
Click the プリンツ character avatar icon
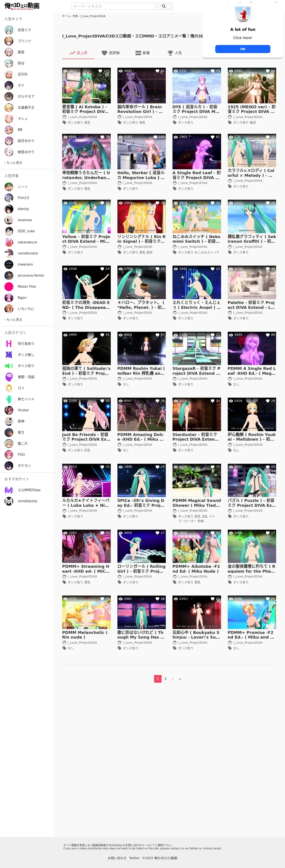9,41
